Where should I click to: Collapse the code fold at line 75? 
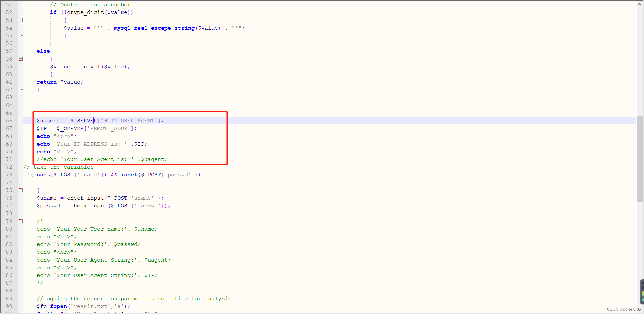(21, 190)
